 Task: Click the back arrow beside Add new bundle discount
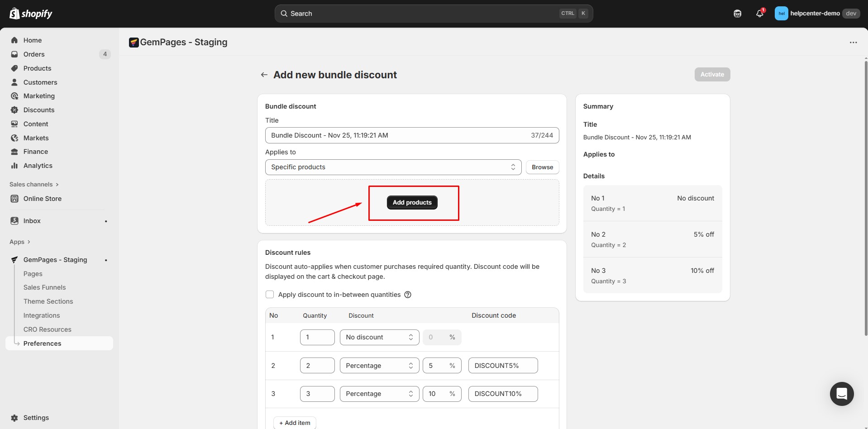click(264, 75)
